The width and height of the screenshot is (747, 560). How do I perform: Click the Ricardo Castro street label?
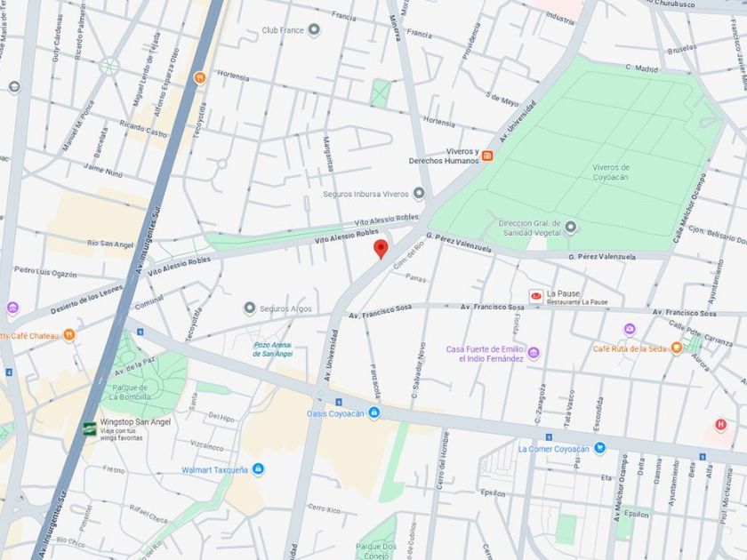tap(143, 129)
